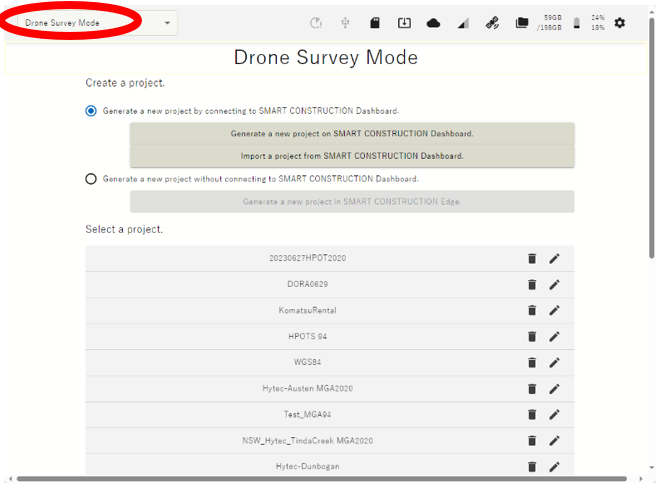The height and width of the screenshot is (488, 662).
Task: Edit project Hytec-Austen MGA2020 with pencil icon
Action: (554, 389)
